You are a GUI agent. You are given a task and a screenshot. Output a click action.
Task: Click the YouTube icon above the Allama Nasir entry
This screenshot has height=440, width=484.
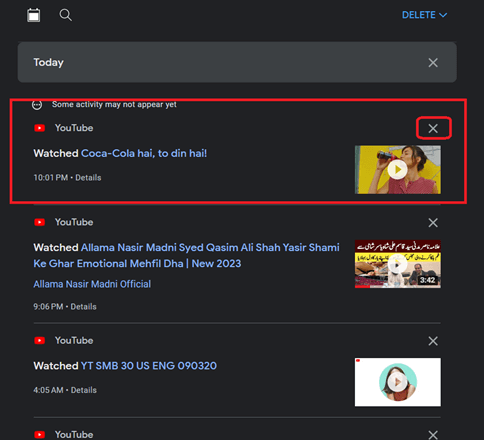(40, 222)
